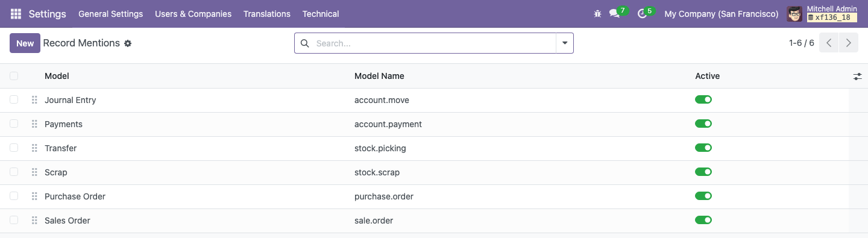Click the debug bug icon
The width and height of the screenshot is (868, 238).
coord(597,13)
